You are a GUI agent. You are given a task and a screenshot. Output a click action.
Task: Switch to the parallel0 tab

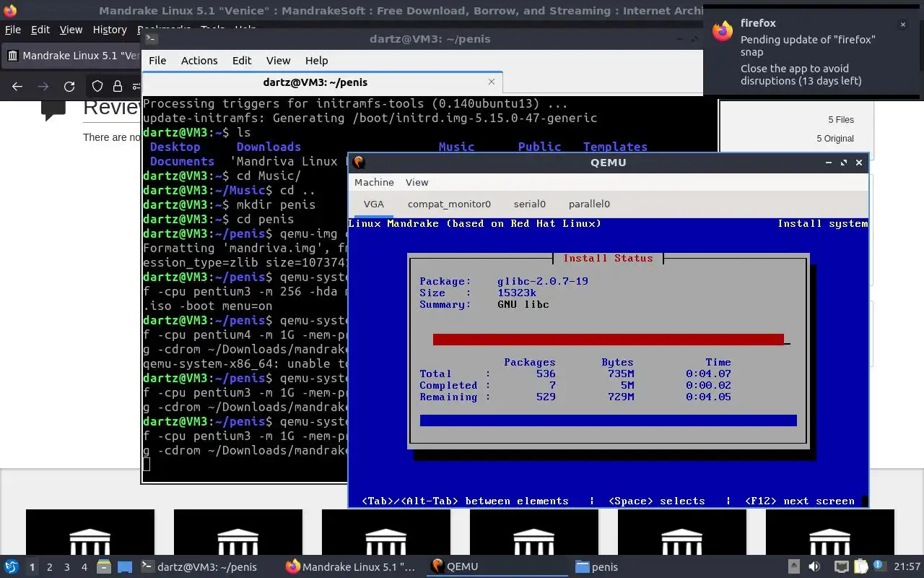tap(589, 204)
